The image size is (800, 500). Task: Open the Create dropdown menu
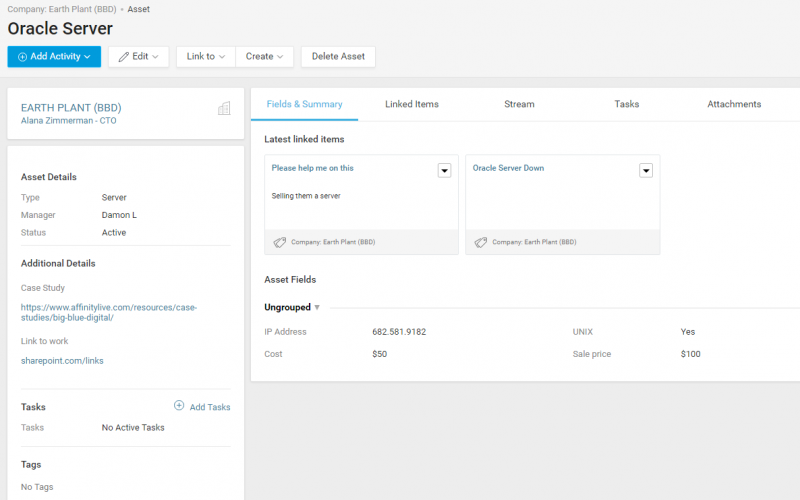point(265,57)
